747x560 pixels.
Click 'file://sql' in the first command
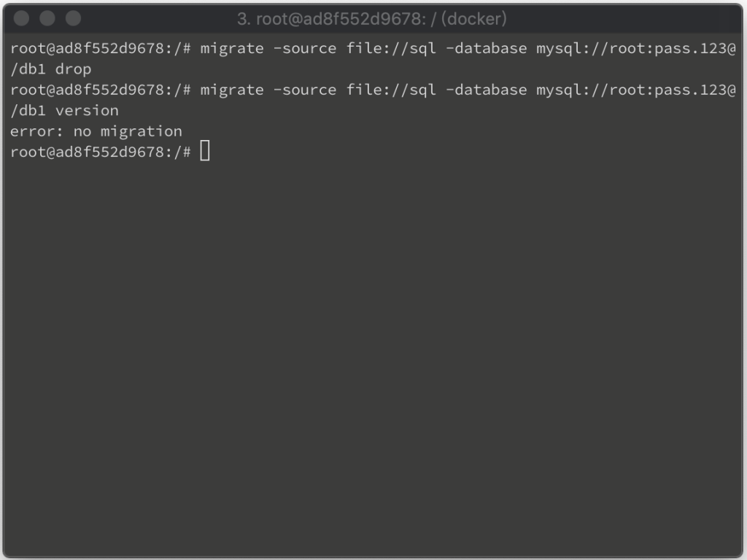point(391,48)
